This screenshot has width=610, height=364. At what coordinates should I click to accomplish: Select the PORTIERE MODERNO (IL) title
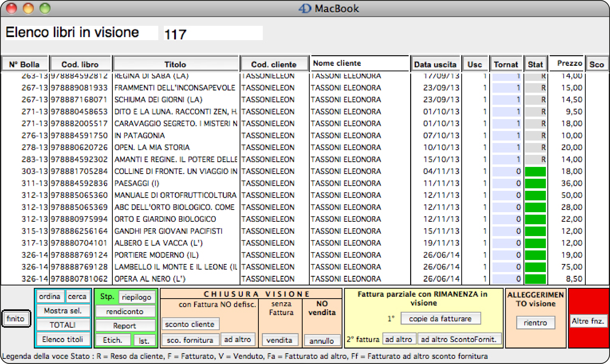(x=157, y=255)
